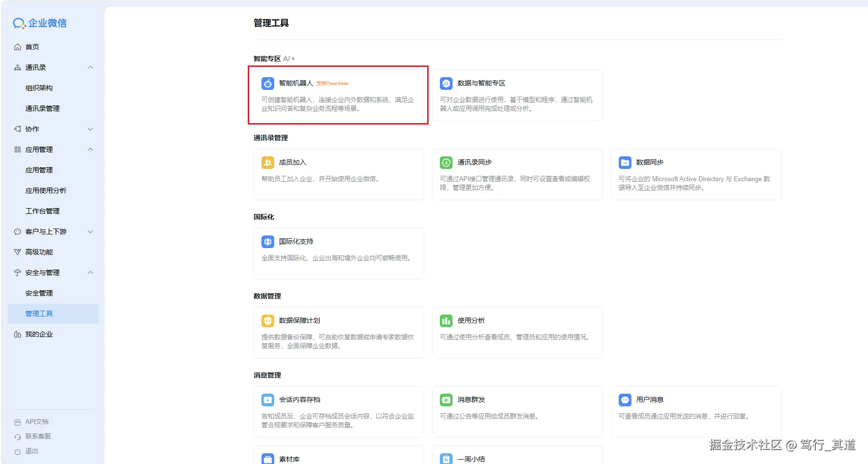Open the 首页 menu item
Image resolution: width=868 pixels, height=464 pixels.
pos(32,47)
